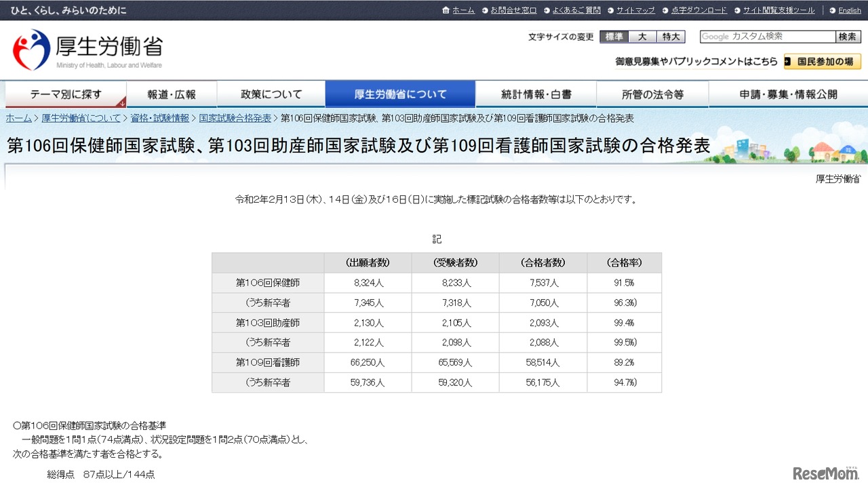
Task: Open the サイト閲覧支援ツール accessibility tool
Action: pyautogui.click(x=778, y=10)
